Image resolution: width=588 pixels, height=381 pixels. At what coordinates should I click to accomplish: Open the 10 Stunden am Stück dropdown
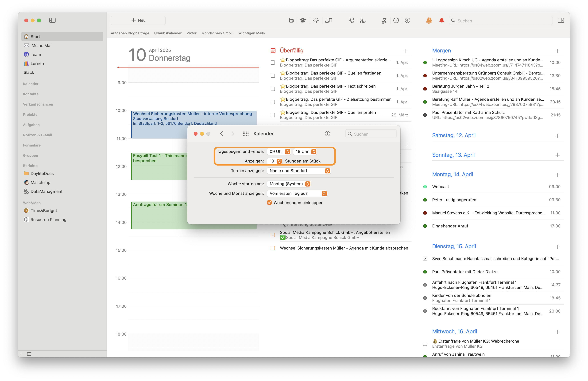tap(275, 161)
